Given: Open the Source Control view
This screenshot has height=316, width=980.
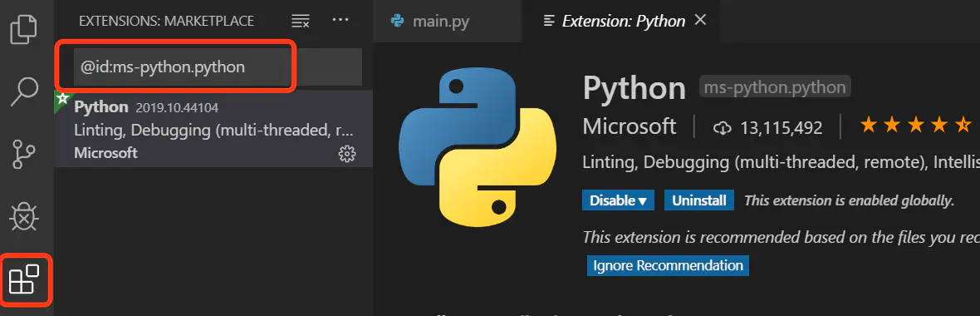Looking at the screenshot, I should pos(25,155).
